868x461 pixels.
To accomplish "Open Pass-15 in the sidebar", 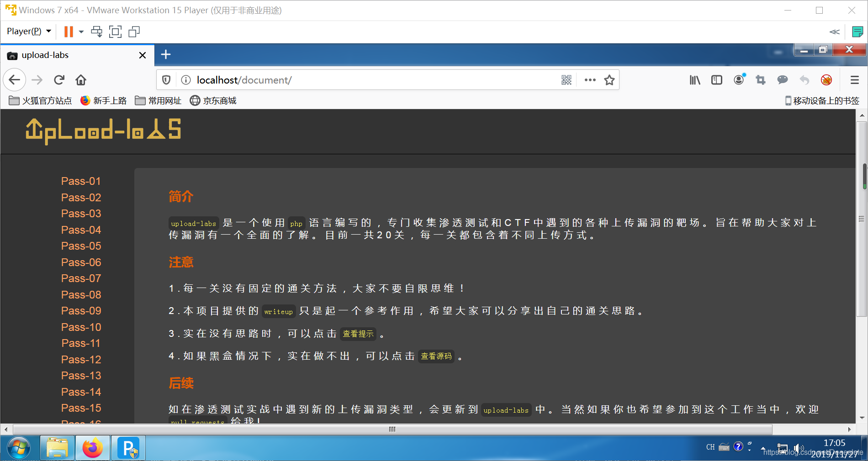I will pyautogui.click(x=81, y=408).
